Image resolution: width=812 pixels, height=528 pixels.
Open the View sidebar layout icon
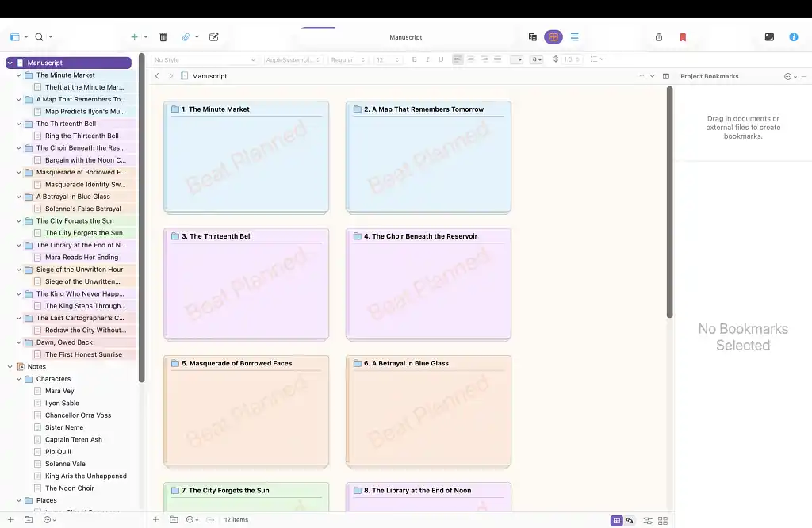point(15,36)
